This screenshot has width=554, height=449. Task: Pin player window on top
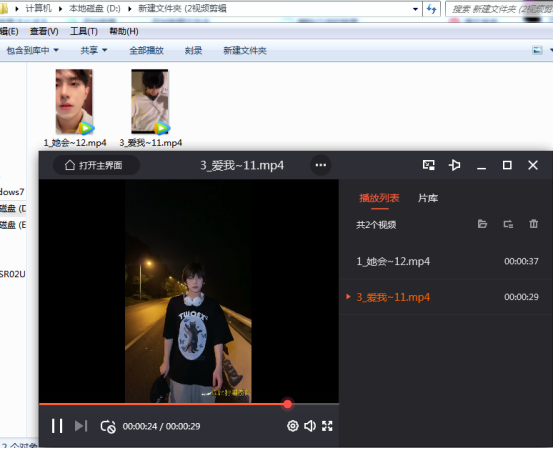[454, 165]
